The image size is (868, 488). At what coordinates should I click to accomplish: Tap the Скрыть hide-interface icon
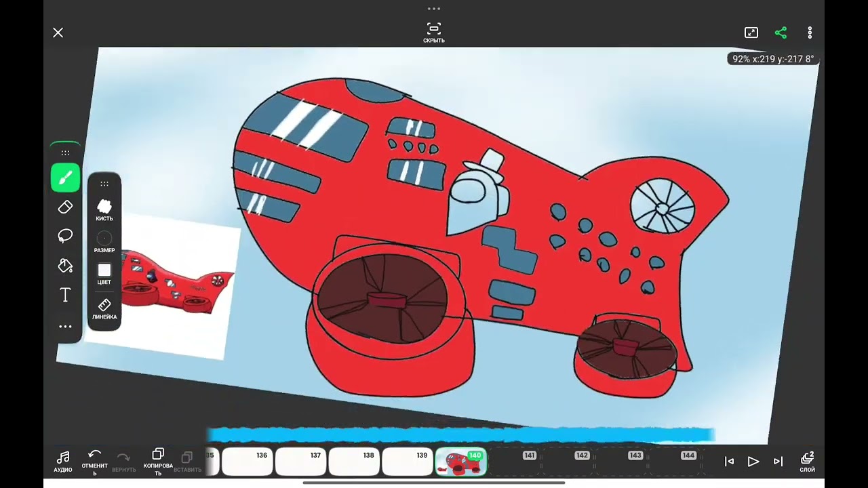434,33
